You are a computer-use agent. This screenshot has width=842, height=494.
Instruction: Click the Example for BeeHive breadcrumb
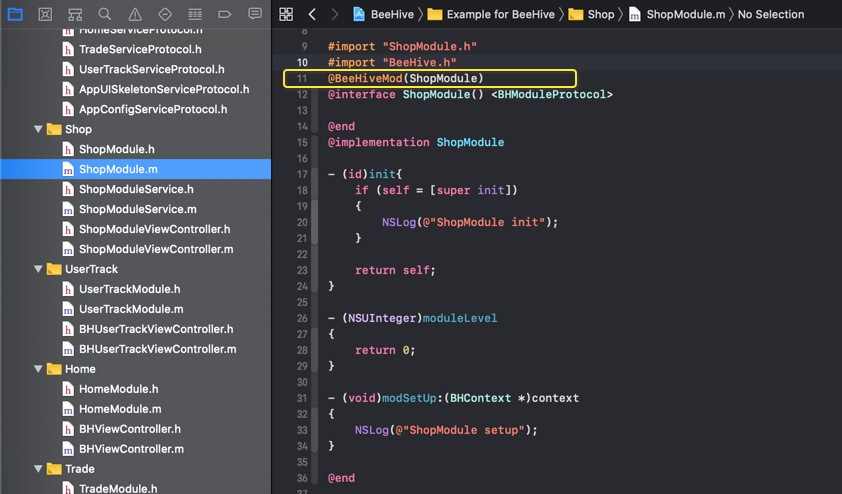pos(491,14)
